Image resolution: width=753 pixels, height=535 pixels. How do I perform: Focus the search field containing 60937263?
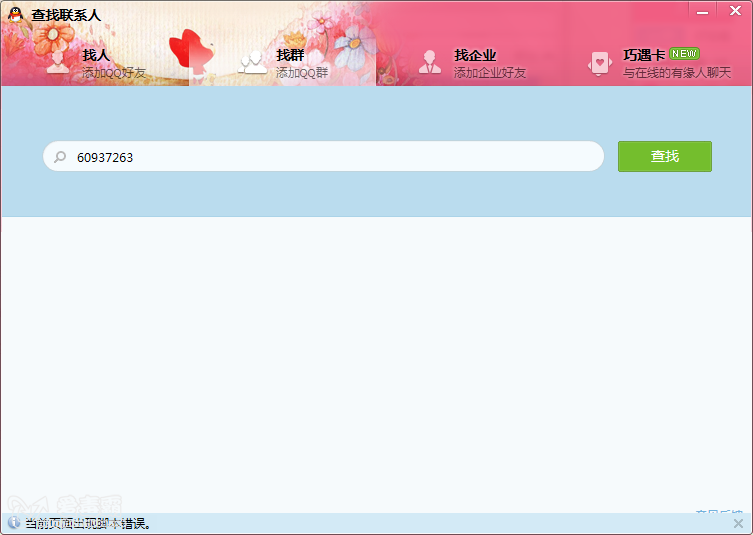[323, 156]
